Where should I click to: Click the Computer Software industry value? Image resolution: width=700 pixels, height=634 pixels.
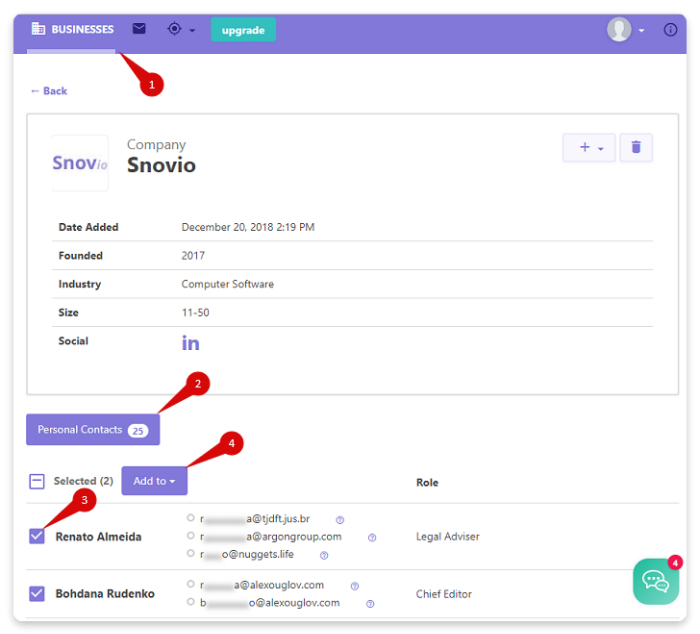[x=228, y=284]
